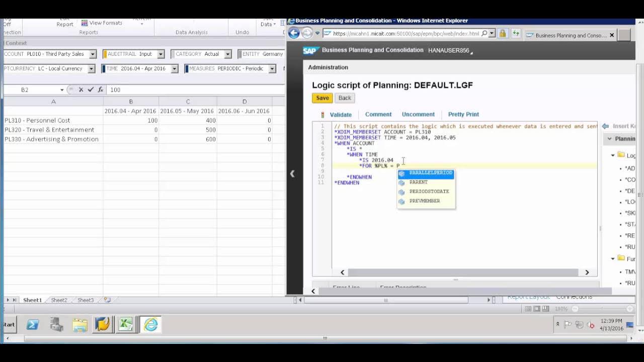This screenshot has width=644, height=362.
Task: Open the Internet Explorer taskbar icon
Action: pos(150,325)
